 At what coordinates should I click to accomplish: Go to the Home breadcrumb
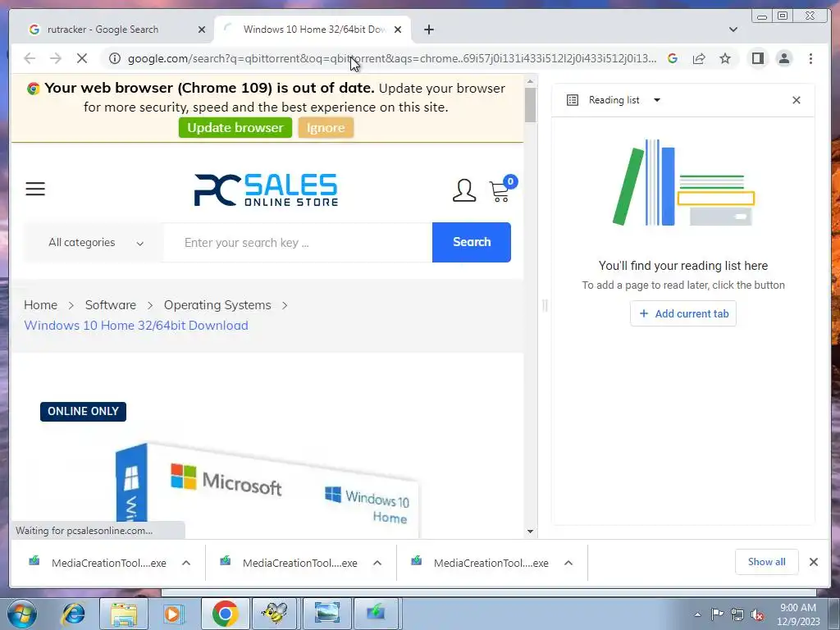pos(41,305)
